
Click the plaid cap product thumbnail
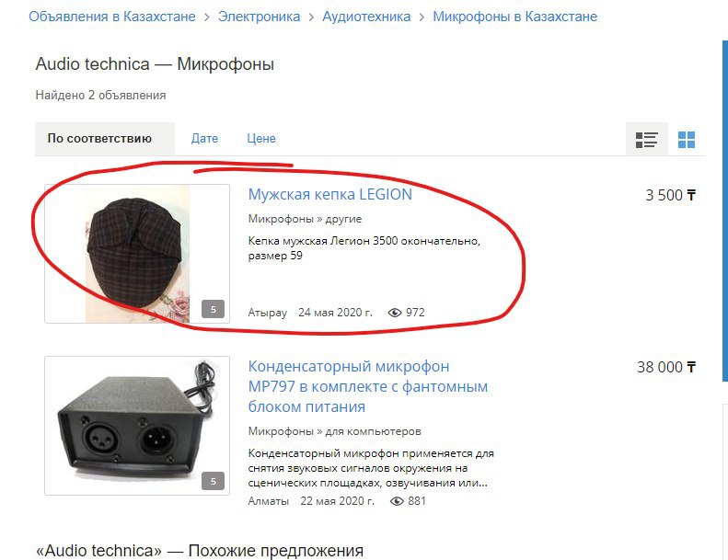[x=137, y=254]
